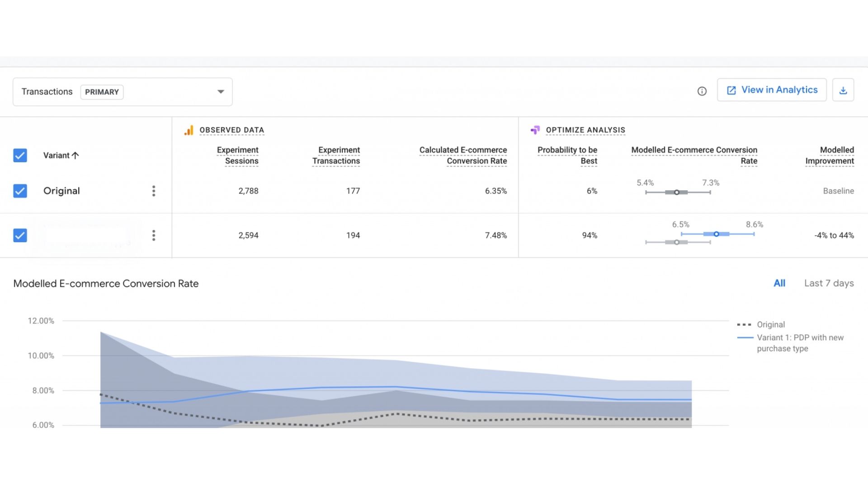This screenshot has width=868, height=488.
Task: Open the Original variant three-dot menu
Action: [154, 191]
